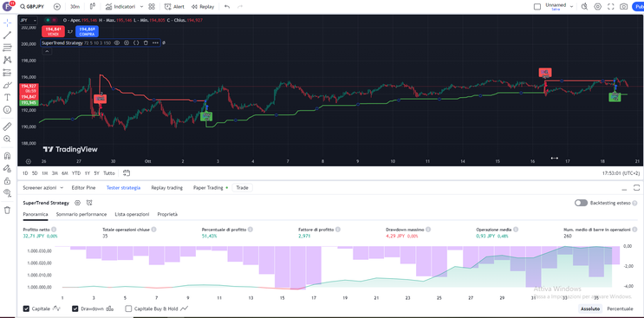Open the go-to-date calendar icon
The height and width of the screenshot is (318, 644).
click(x=126, y=172)
